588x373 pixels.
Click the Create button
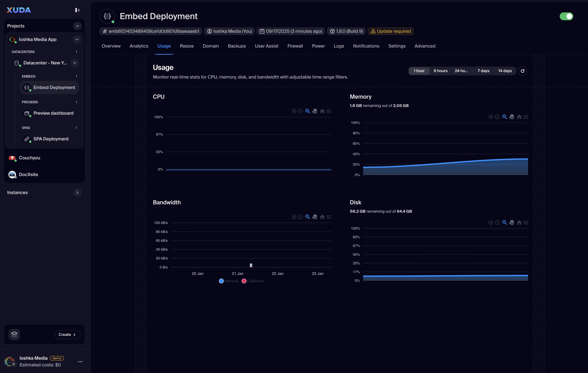click(67, 334)
